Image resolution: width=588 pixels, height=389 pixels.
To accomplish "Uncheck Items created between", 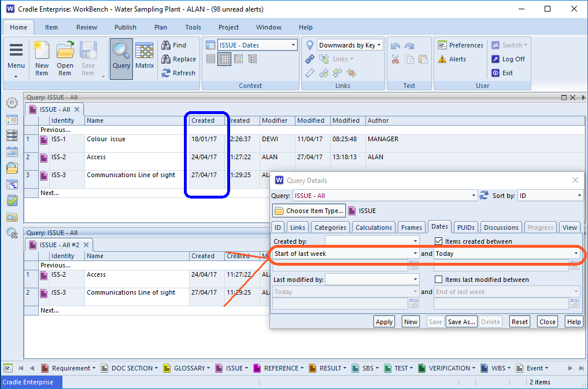I will click(438, 241).
